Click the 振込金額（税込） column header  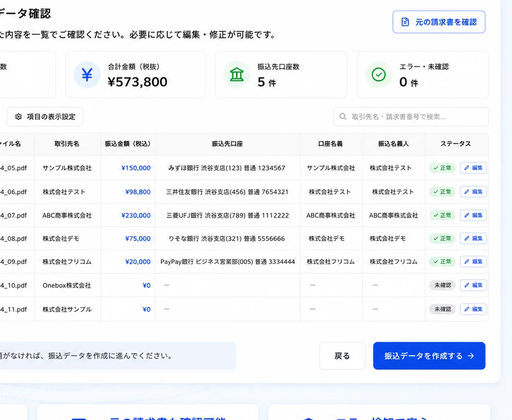(127, 144)
